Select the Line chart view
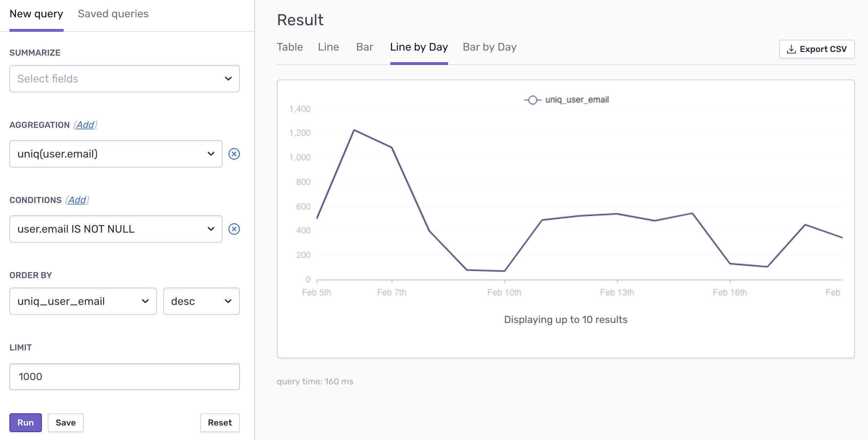The height and width of the screenshot is (440, 868). (x=328, y=47)
